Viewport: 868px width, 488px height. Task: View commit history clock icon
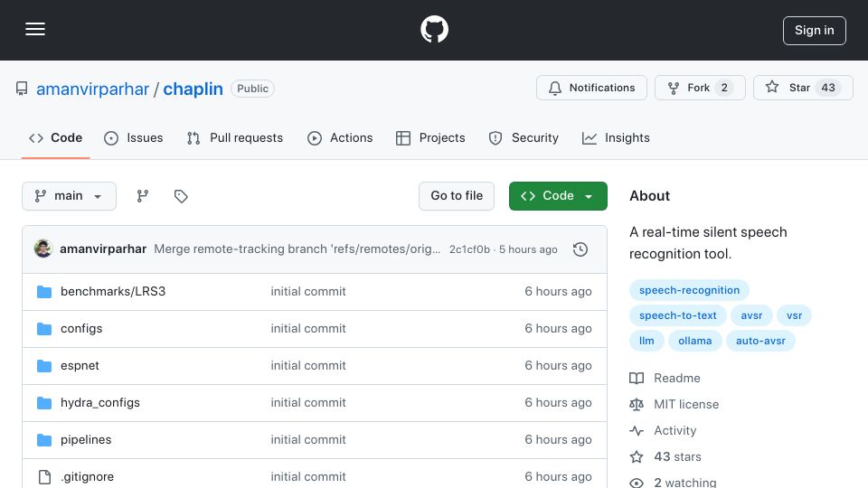[580, 249]
